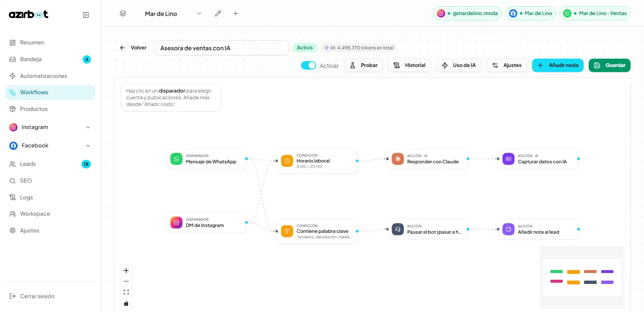Click the green rectangle in minimap
Screen dimensions: 644x312
coord(556,272)
